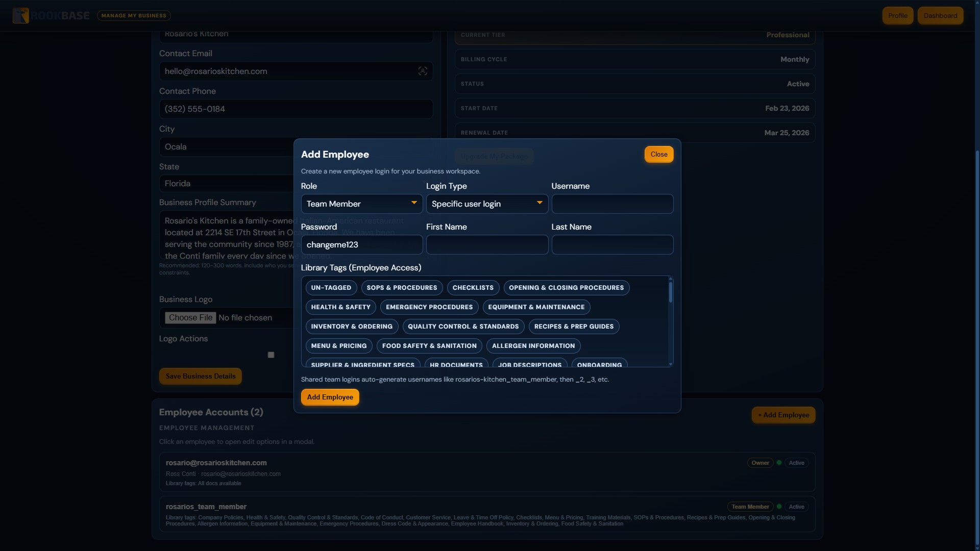980x551 pixels.
Task: Click Choose File for Business Logo
Action: click(190, 317)
